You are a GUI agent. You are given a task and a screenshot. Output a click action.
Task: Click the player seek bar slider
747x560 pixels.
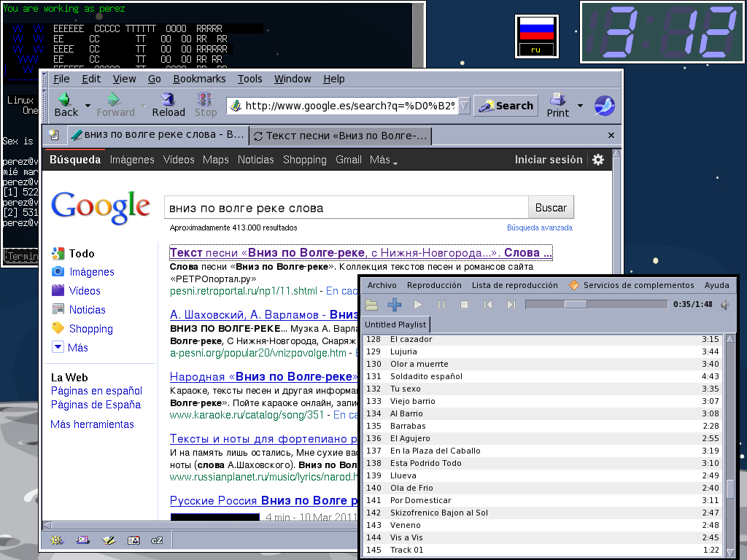(x=576, y=304)
